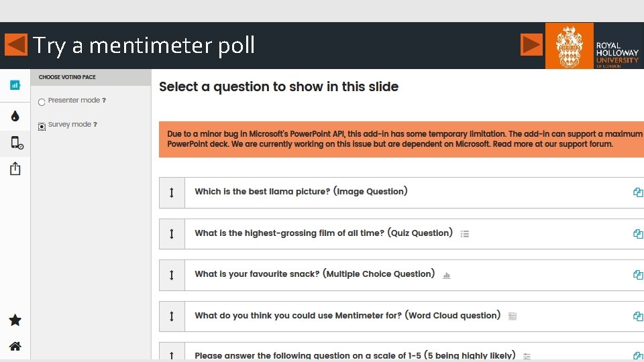The height and width of the screenshot is (362, 644).
Task: Click the Presenter mode help question mark
Action: point(104,101)
